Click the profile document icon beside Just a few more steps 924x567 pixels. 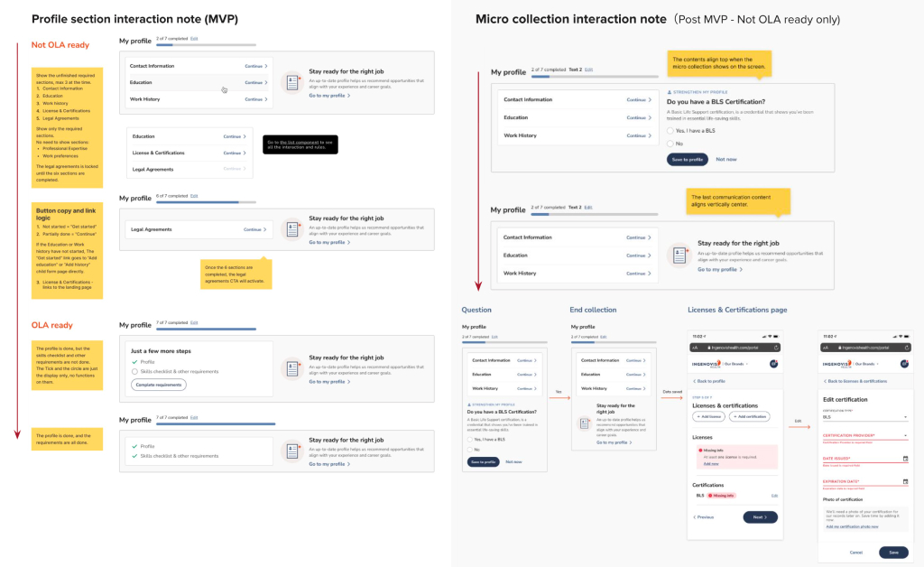[x=292, y=369]
